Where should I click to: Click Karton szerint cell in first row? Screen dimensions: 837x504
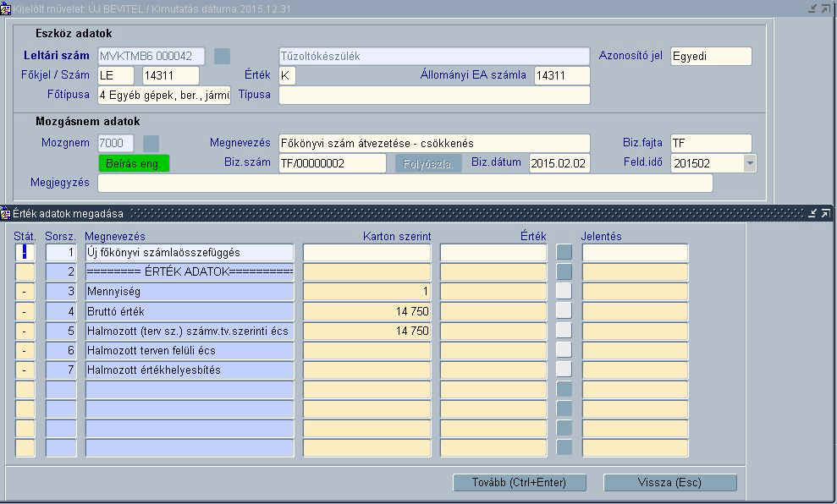(x=366, y=252)
